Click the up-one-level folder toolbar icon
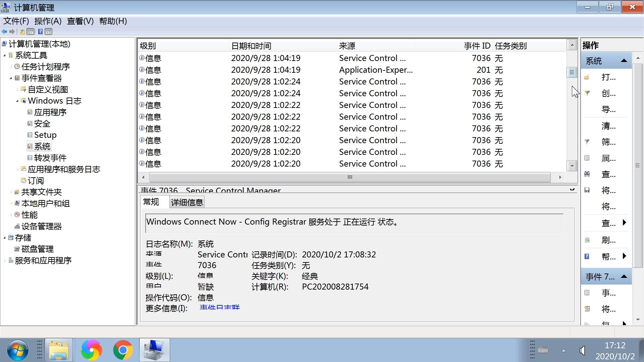Viewport: 644px width, 362px height. pyautogui.click(x=22, y=32)
